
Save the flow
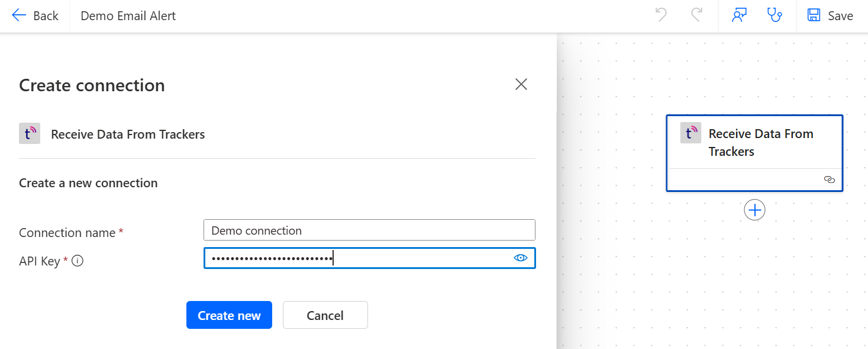tap(830, 16)
